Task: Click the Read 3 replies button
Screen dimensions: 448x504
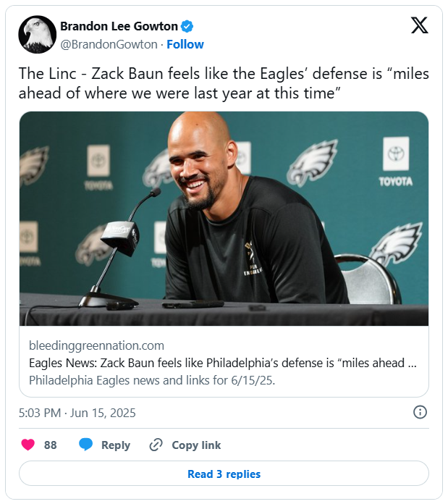Action: coord(224,474)
